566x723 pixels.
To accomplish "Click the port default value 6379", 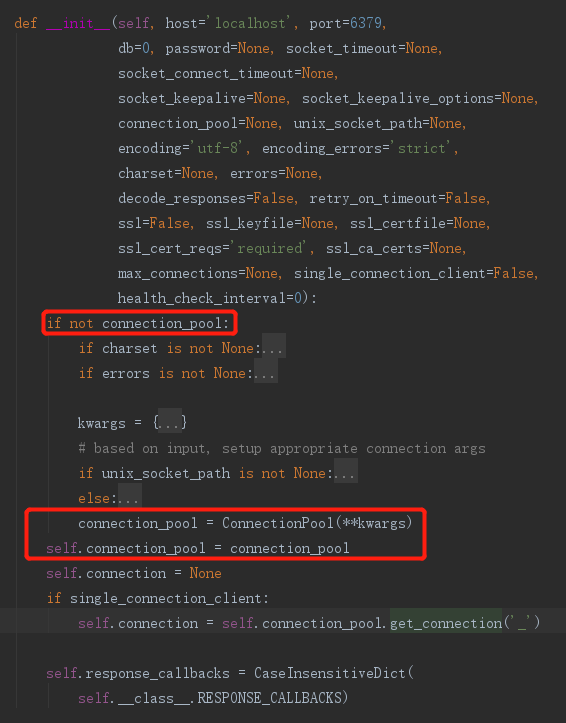I will [366, 23].
